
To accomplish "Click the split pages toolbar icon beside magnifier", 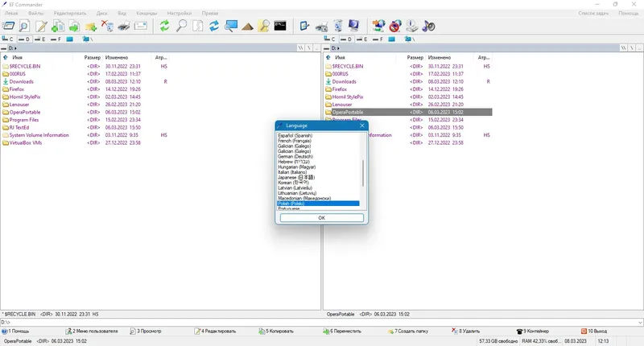I will tap(197, 27).
